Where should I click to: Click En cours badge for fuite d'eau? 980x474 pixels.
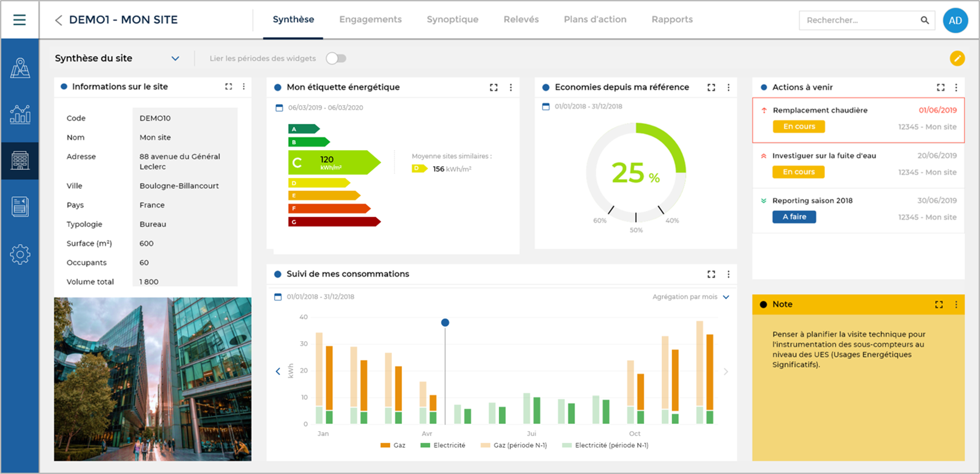coord(798,172)
